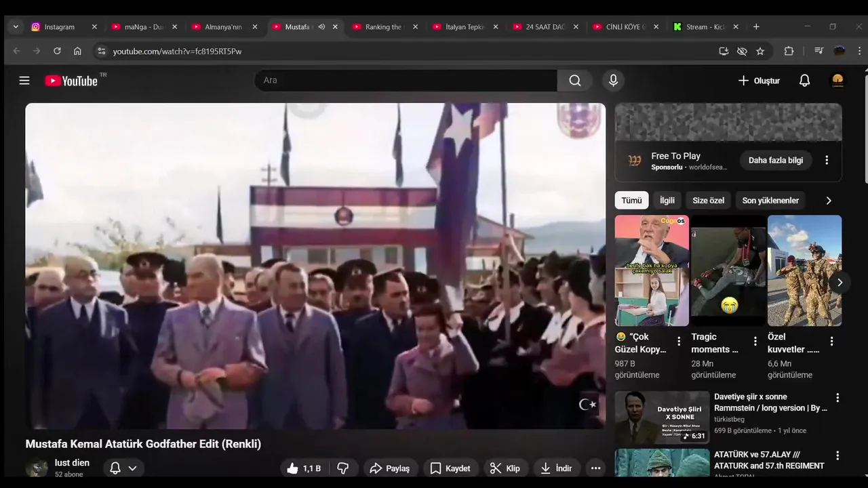The width and height of the screenshot is (868, 488).
Task: Open options for the Çok Güzel Kopy short
Action: click(x=679, y=342)
